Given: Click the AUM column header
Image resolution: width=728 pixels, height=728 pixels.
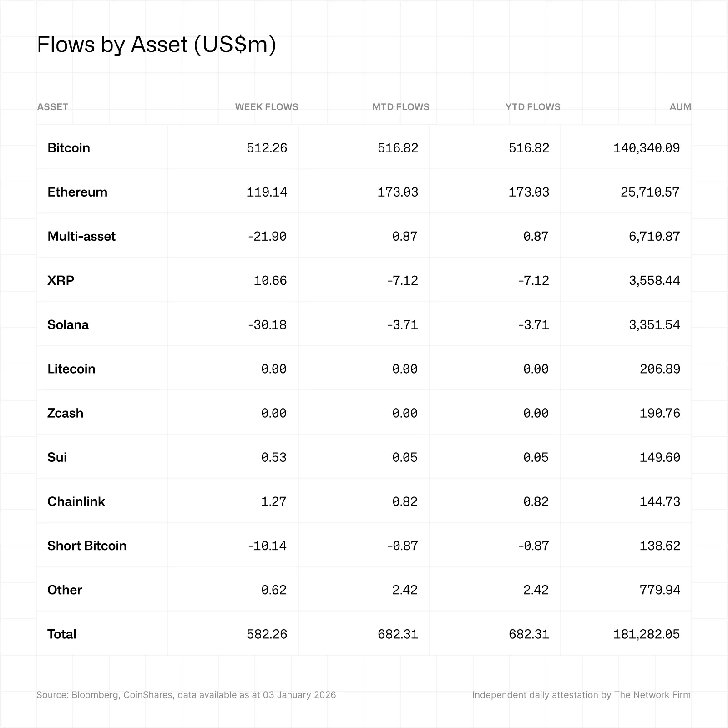Looking at the screenshot, I should pos(680,107).
